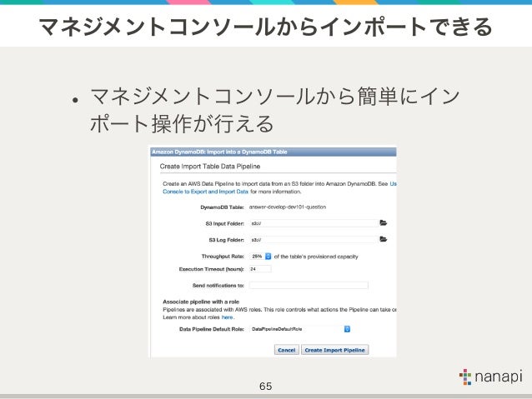Image resolution: width=532 pixels, height=399 pixels.
Task: Click the Create Import Table Data Pipeline heading
Action: click(210, 167)
